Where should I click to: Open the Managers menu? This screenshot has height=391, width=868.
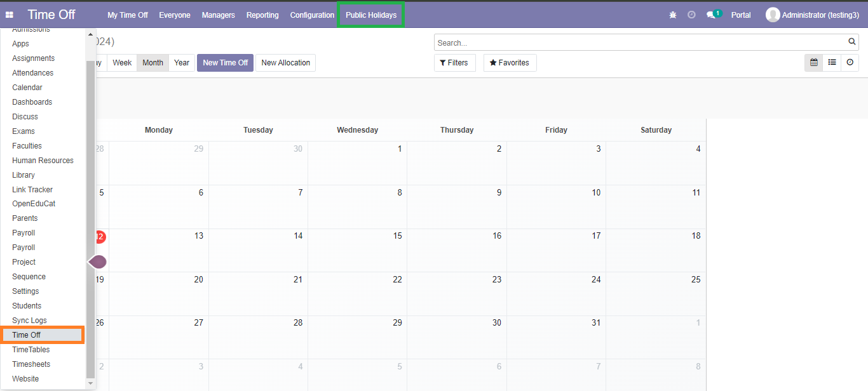[x=219, y=15]
